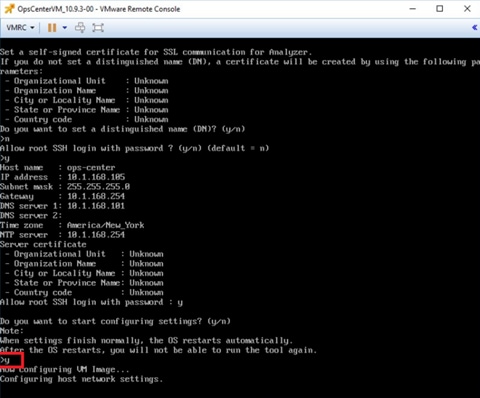Close the VMware Remote Console window
480x398 pixels.
point(467,9)
